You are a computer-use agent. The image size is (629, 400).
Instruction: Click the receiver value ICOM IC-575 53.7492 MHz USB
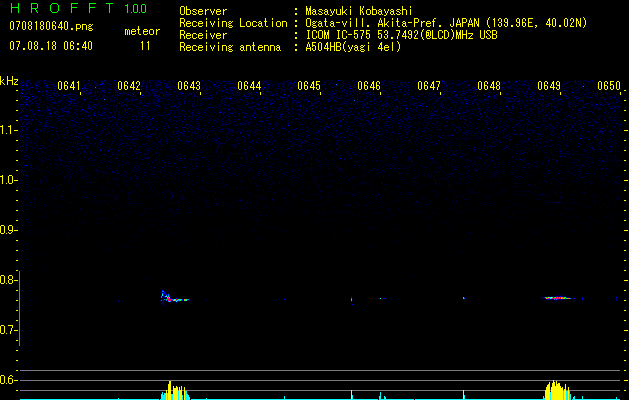tap(402, 35)
